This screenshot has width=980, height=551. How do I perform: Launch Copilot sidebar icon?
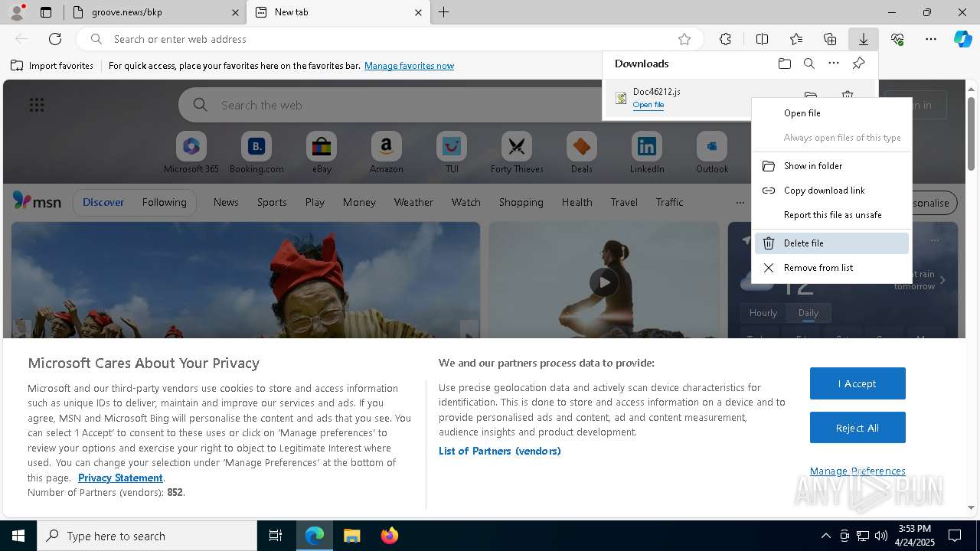963,39
